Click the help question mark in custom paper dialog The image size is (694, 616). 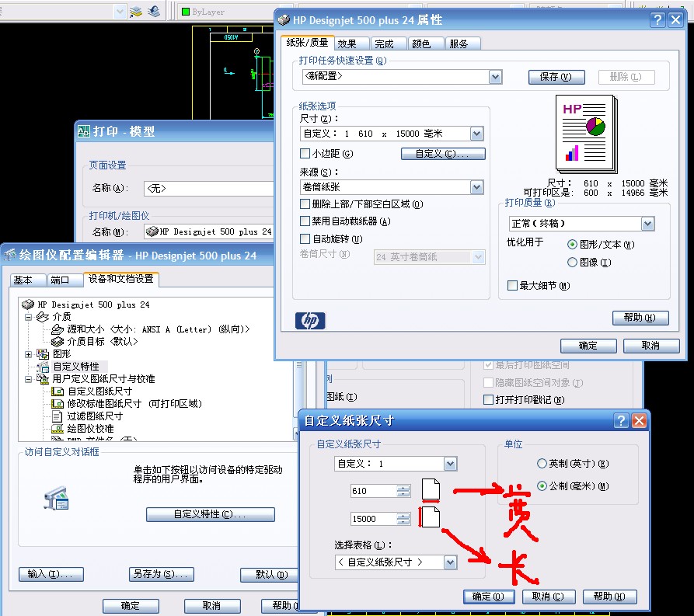621,420
